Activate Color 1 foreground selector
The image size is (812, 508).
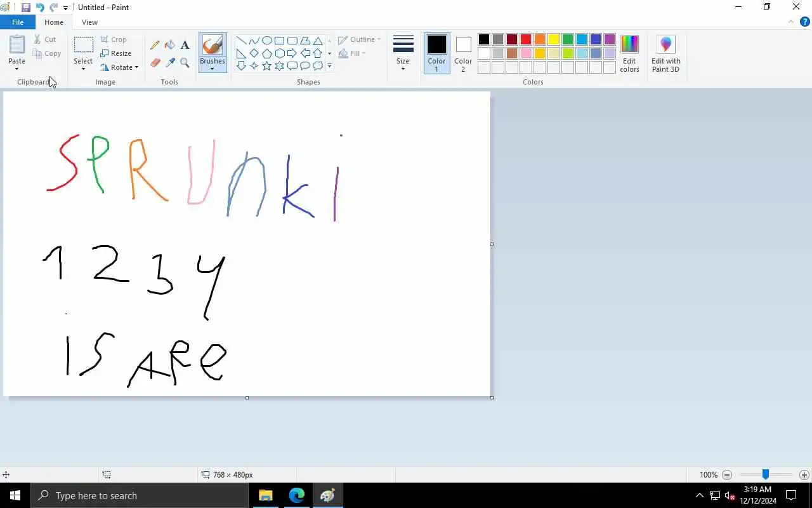[436, 53]
